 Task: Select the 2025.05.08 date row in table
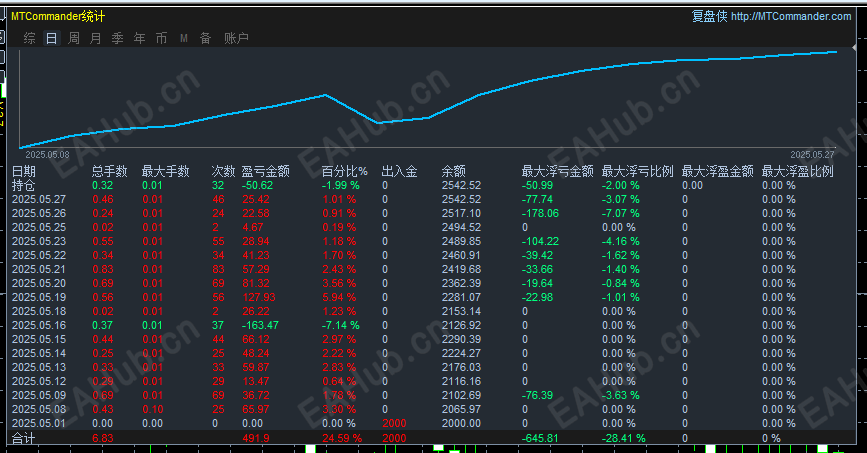click(x=39, y=409)
